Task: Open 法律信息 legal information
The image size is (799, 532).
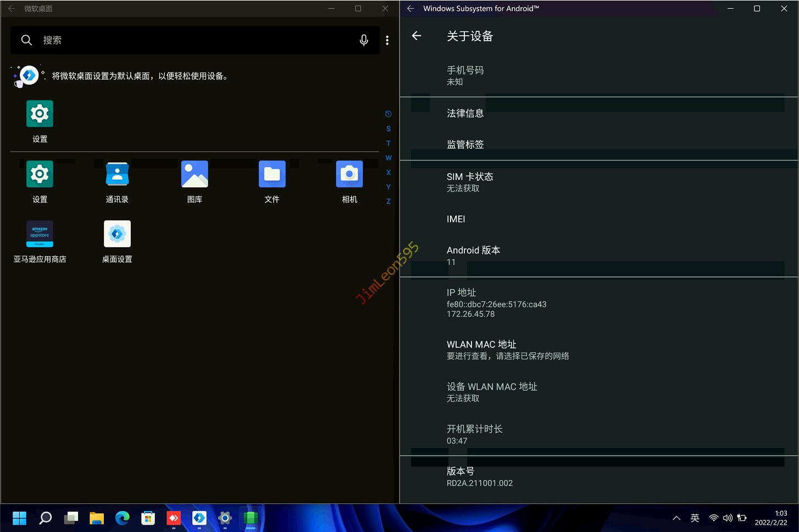Action: 465,113
